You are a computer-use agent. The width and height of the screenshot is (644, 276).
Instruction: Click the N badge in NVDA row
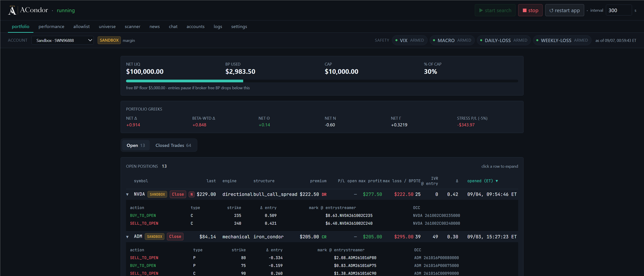click(192, 194)
